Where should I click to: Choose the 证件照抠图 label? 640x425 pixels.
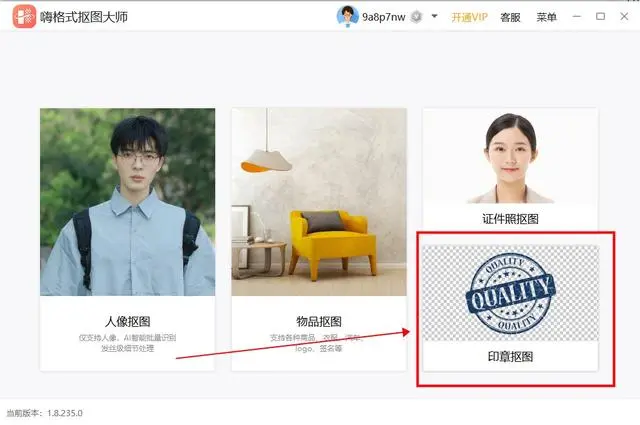click(510, 219)
